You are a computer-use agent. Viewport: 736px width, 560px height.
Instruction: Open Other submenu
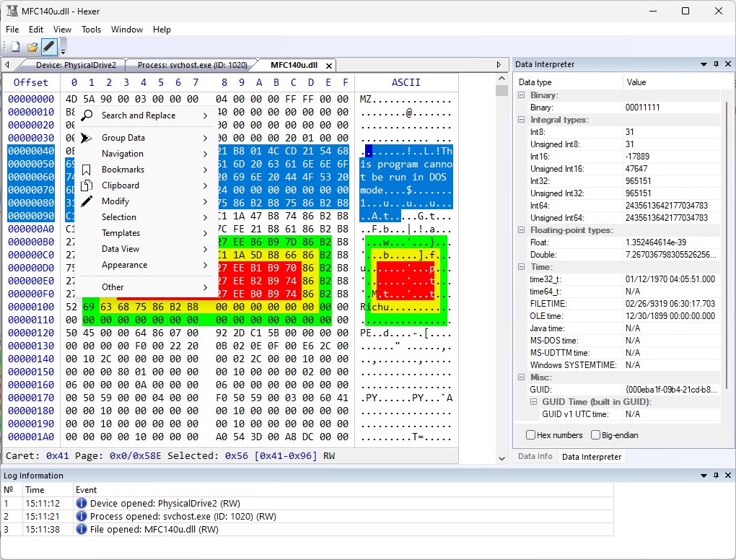click(x=148, y=287)
